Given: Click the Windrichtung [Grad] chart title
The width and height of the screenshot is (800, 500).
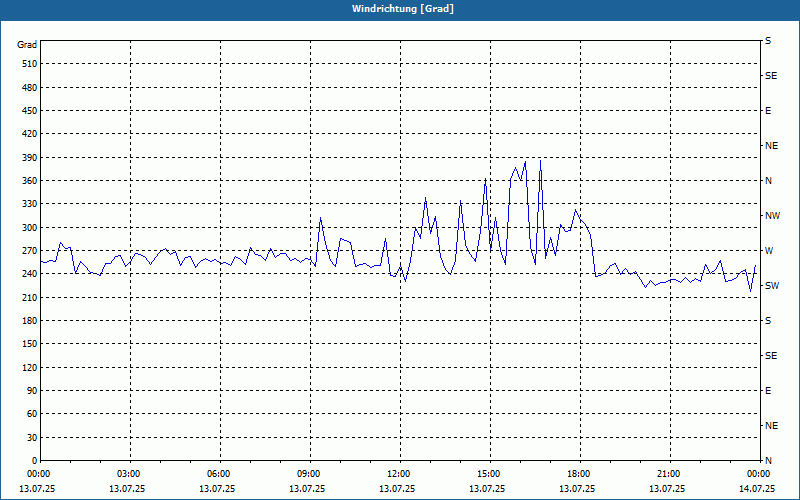Looking at the screenshot, I should coord(403,9).
